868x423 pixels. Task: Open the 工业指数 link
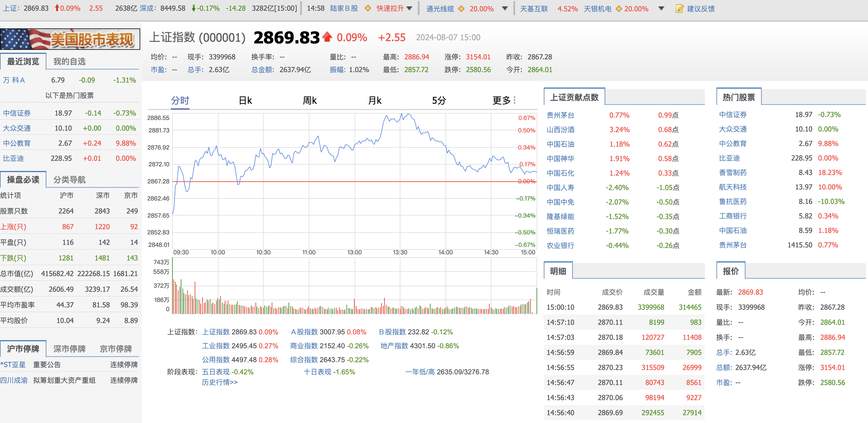[216, 346]
